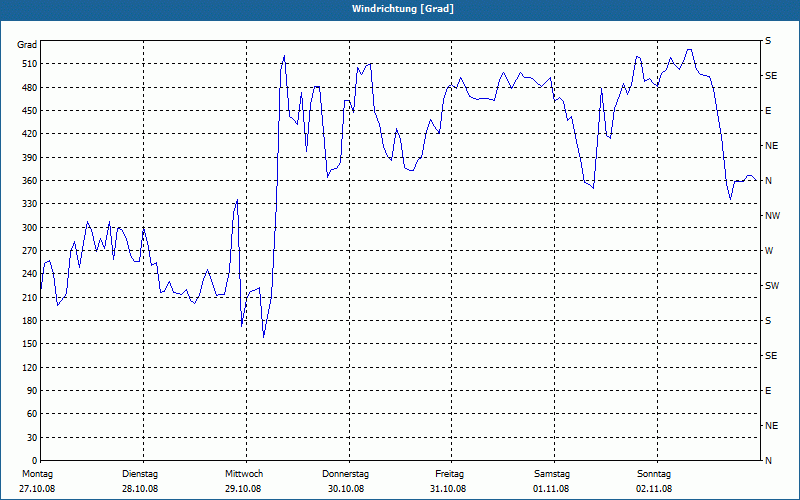Select the 420 value on the degree axis

(29, 134)
